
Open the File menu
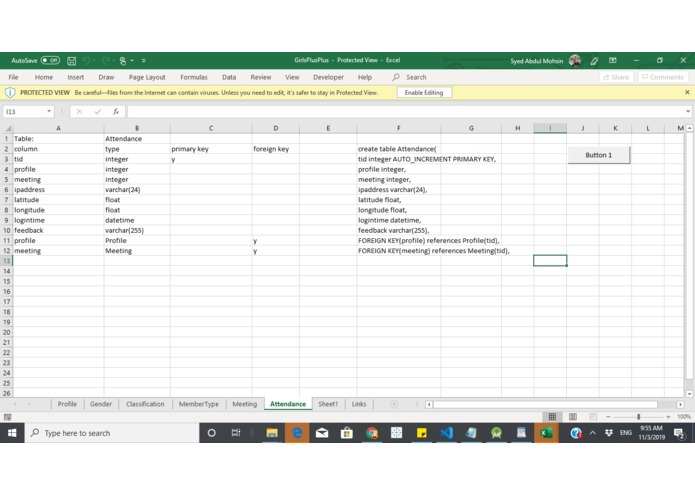pyautogui.click(x=13, y=77)
